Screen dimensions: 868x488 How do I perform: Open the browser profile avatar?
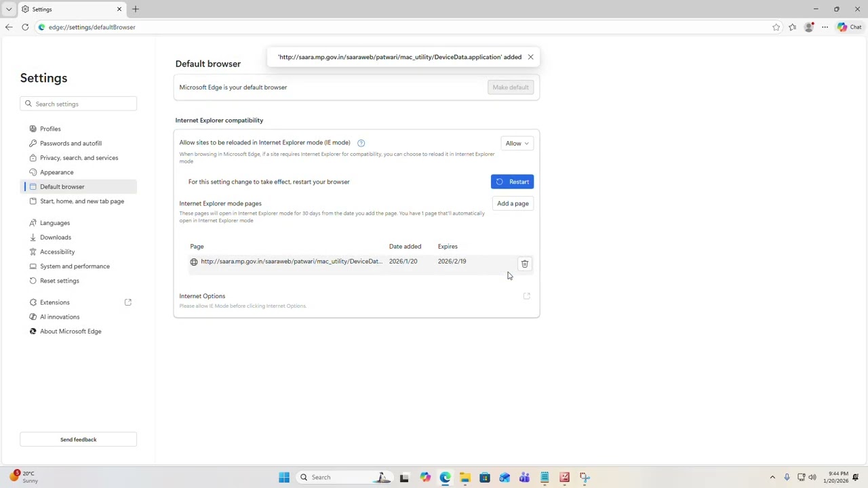pyautogui.click(x=809, y=27)
